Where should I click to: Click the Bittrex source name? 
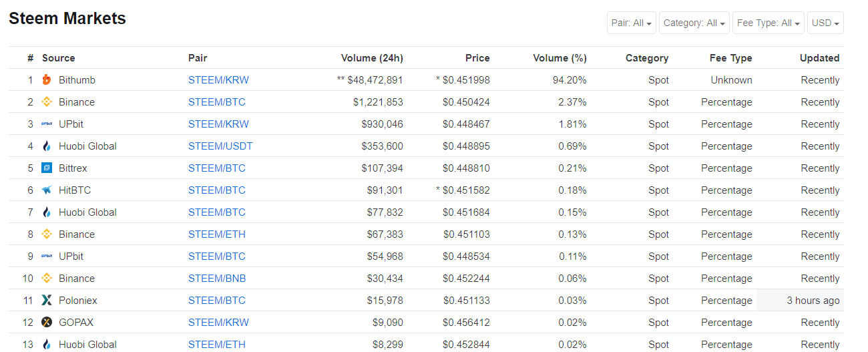(x=73, y=168)
